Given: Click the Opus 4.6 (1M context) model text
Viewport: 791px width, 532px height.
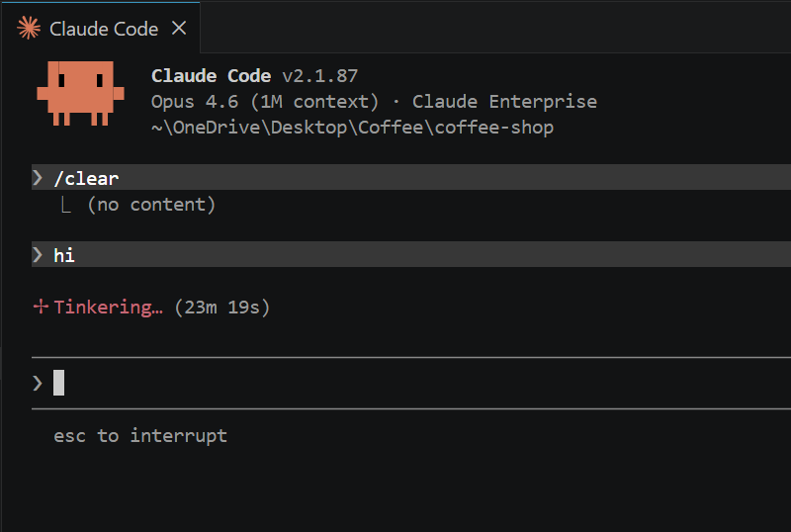Looking at the screenshot, I should point(265,102).
